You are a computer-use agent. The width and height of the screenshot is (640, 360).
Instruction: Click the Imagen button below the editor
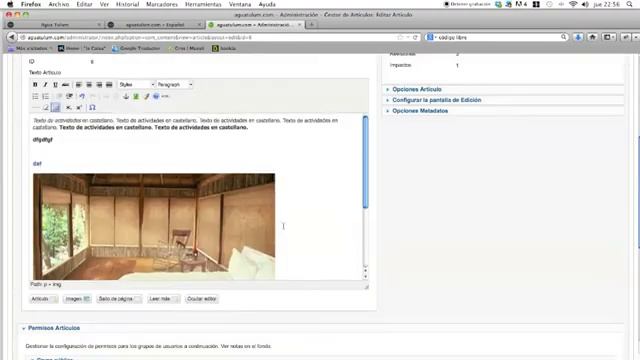point(77,299)
